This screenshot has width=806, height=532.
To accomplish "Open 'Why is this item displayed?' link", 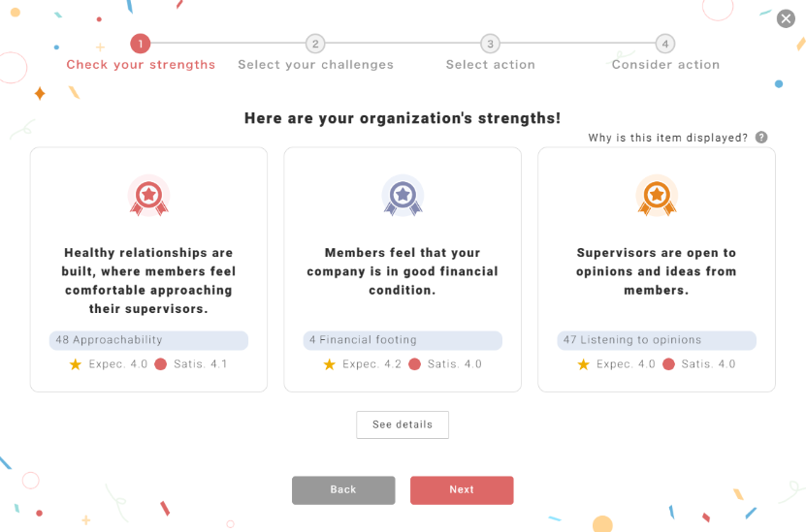I will point(668,138).
